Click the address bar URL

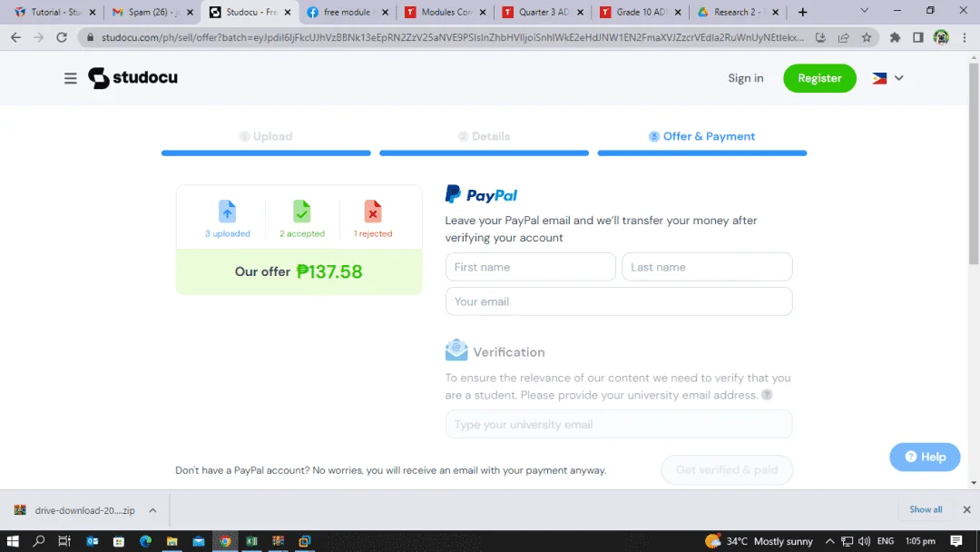click(453, 37)
